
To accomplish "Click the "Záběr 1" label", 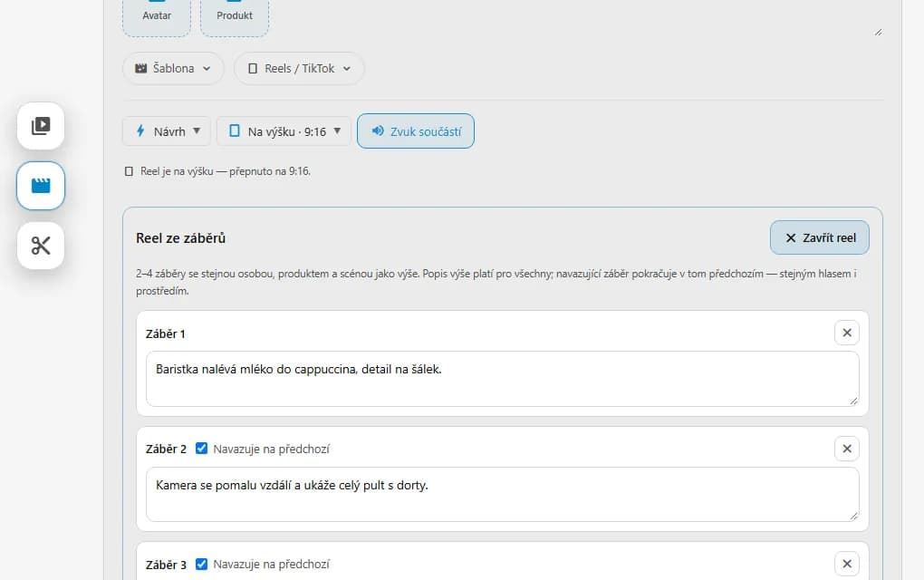I will coord(166,333).
